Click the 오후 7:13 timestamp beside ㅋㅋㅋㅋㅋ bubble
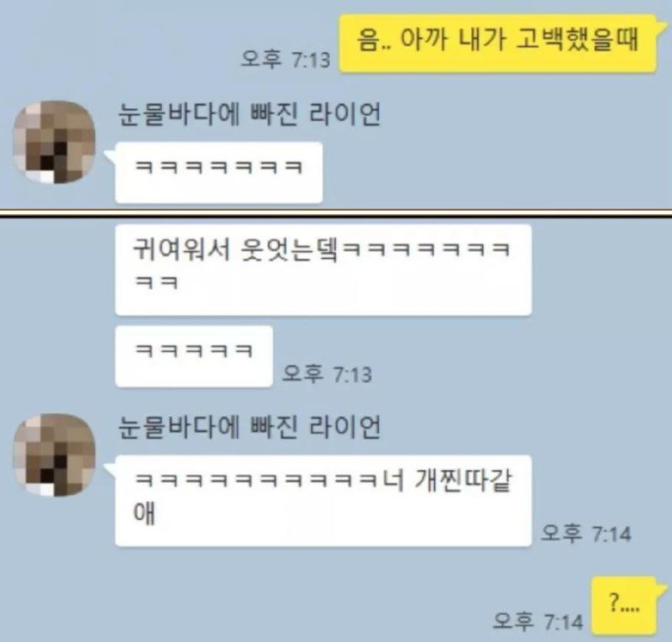Screen dimensions: 672x642 (x=327, y=374)
